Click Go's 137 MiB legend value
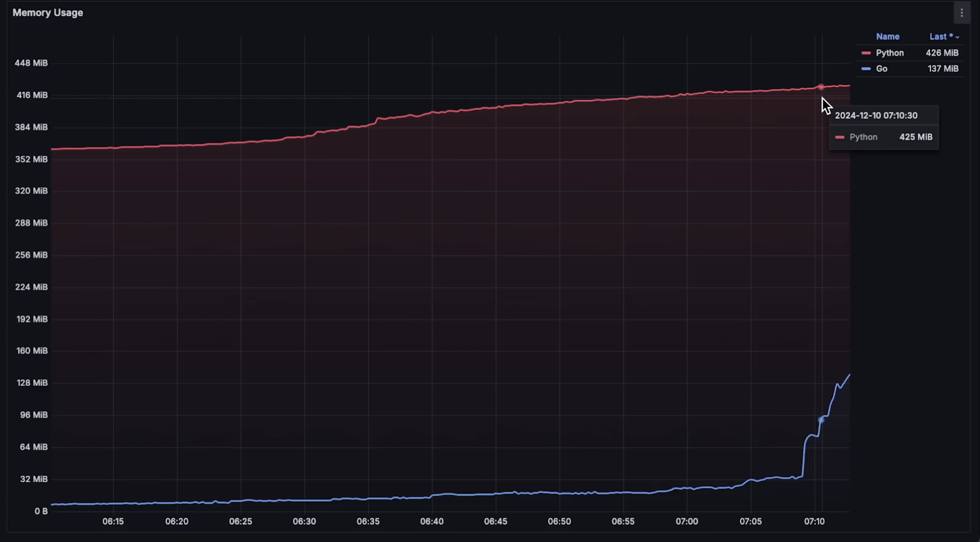This screenshot has height=542, width=980. click(943, 69)
